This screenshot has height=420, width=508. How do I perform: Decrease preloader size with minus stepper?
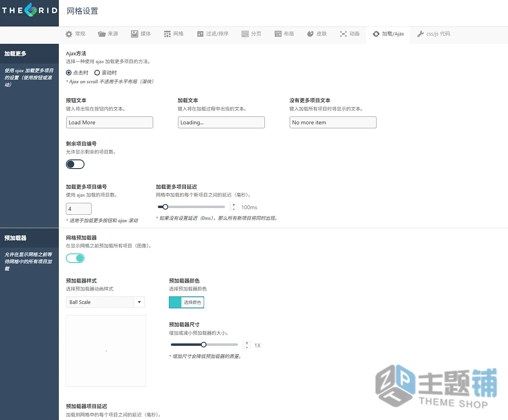click(247, 347)
